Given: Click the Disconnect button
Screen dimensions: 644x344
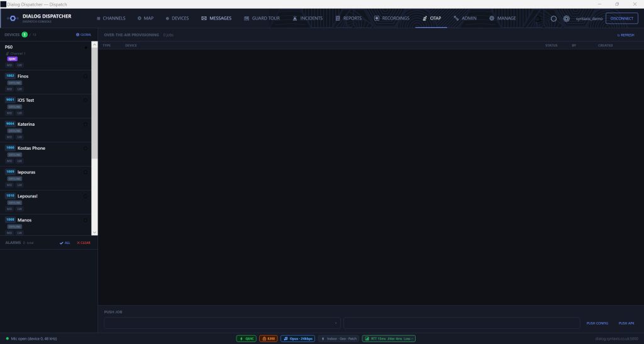Looking at the screenshot, I should tap(622, 18).
